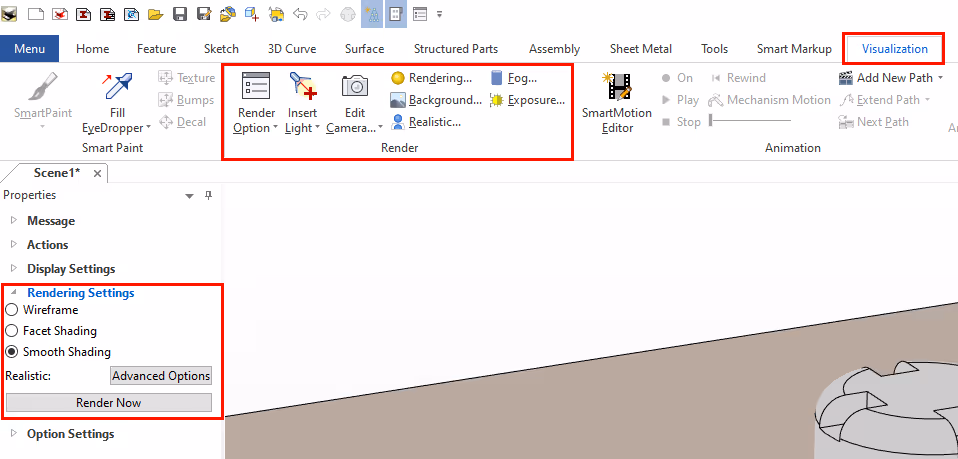The width and height of the screenshot is (958, 459).
Task: Undo the last action
Action: [300, 13]
